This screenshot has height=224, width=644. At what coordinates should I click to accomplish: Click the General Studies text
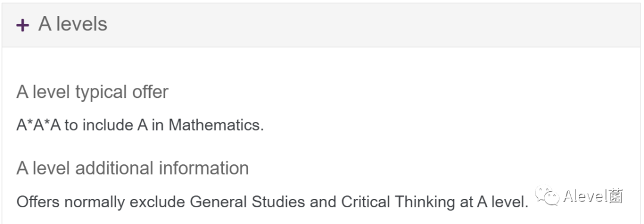(247, 202)
